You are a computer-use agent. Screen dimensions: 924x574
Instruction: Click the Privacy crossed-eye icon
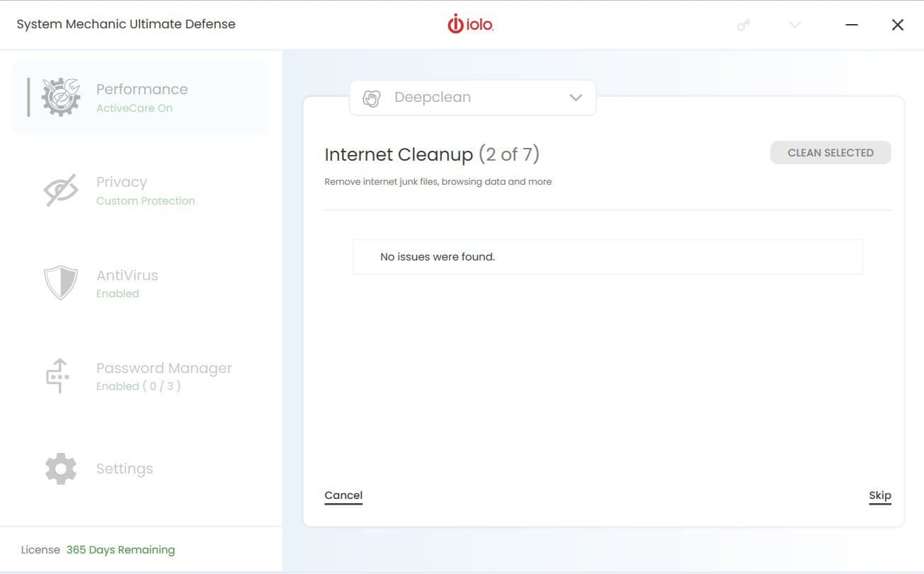[x=61, y=190]
